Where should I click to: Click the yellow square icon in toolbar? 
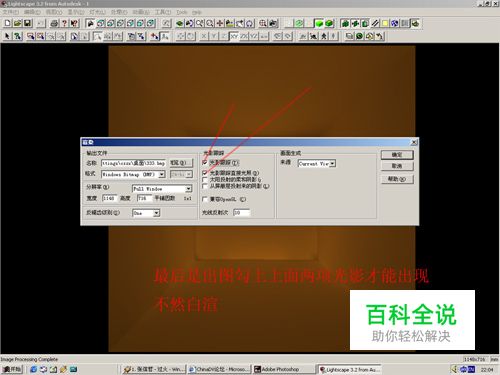click(385, 23)
